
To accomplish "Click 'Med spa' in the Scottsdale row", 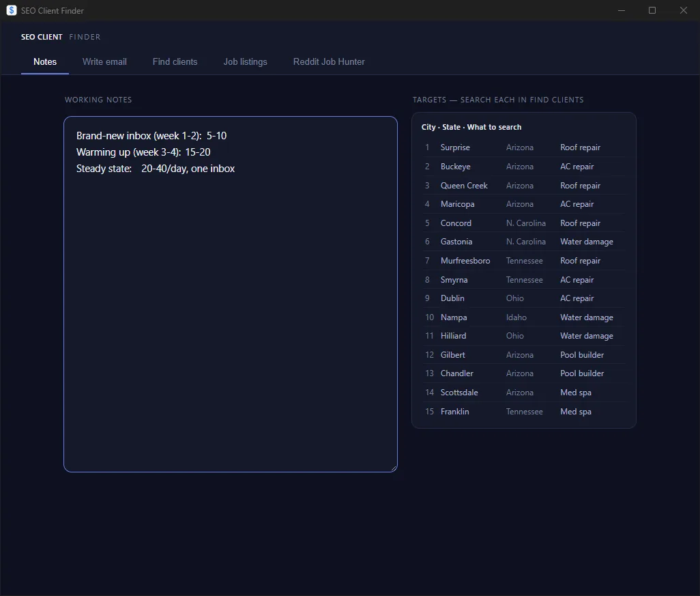I will [575, 393].
